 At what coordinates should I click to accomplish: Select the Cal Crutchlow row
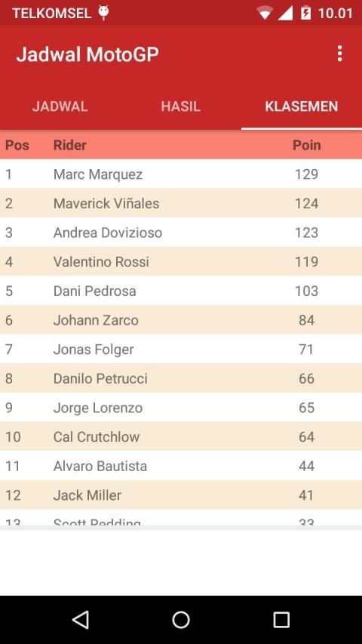[x=181, y=436]
